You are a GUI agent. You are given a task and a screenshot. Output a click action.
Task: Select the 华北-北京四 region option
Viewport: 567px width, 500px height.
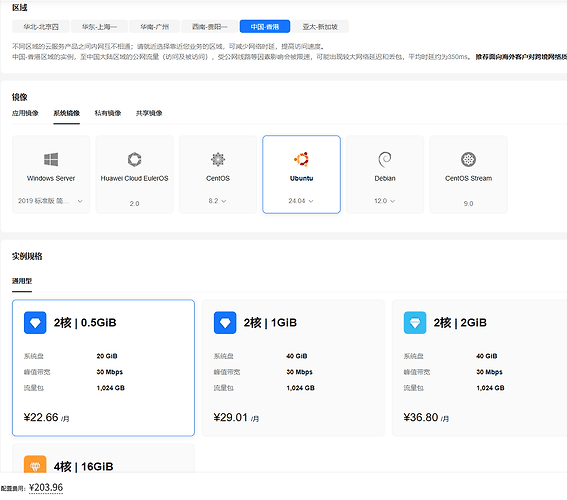click(x=41, y=27)
